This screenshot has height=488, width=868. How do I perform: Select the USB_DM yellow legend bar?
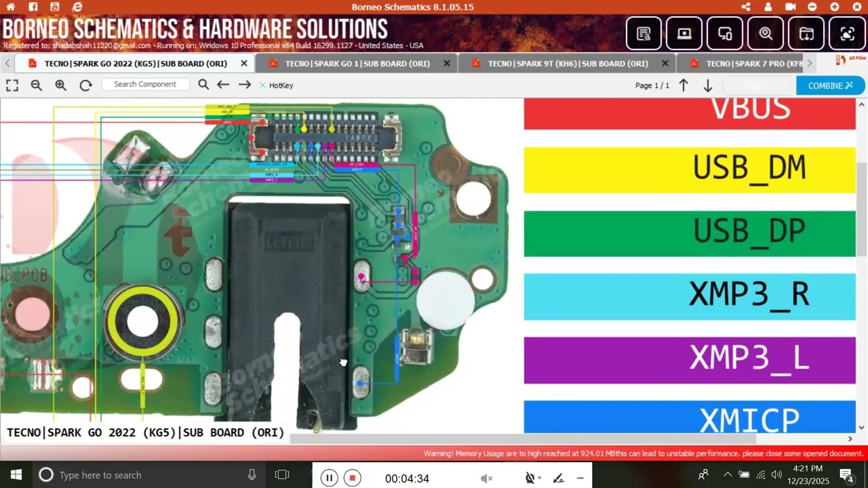(690, 170)
